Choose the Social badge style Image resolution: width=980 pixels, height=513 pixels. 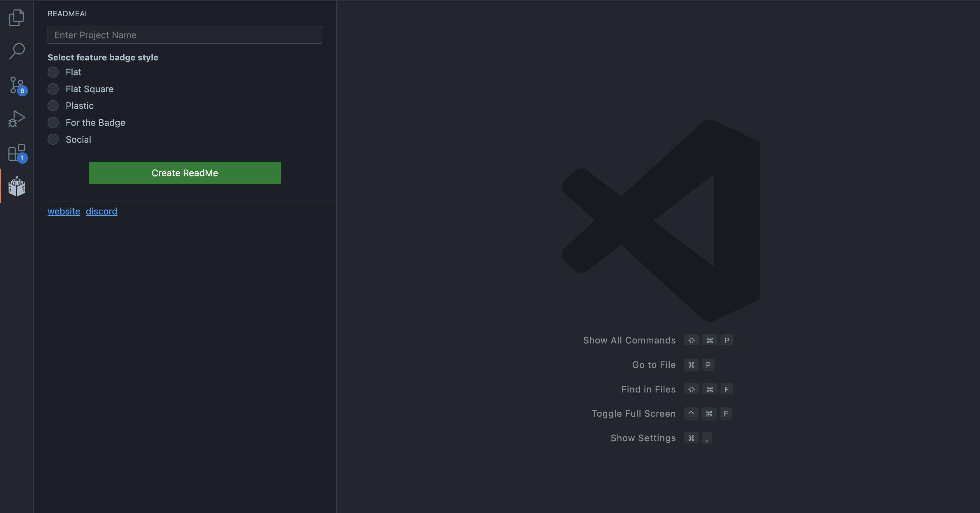coord(53,139)
